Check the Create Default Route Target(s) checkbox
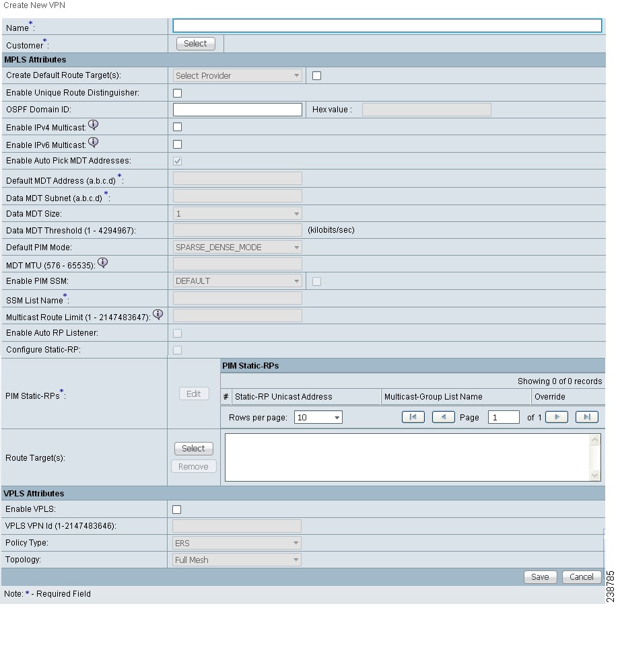 pos(316,76)
